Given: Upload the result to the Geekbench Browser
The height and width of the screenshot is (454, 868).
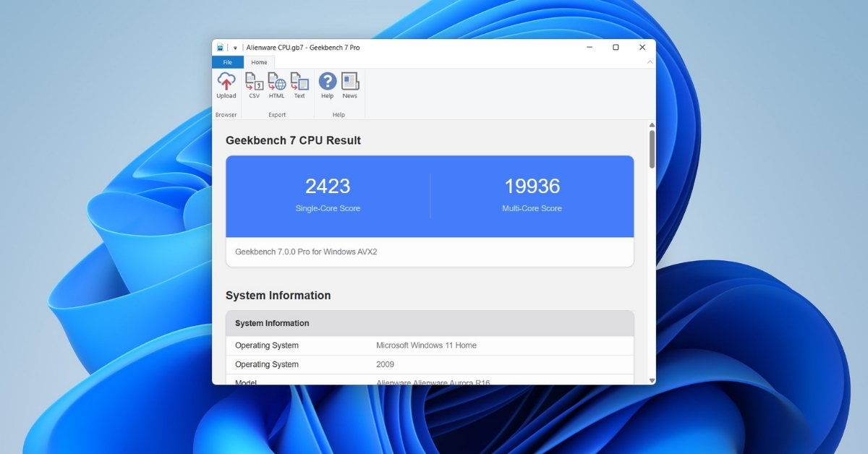Looking at the screenshot, I should click(x=226, y=85).
